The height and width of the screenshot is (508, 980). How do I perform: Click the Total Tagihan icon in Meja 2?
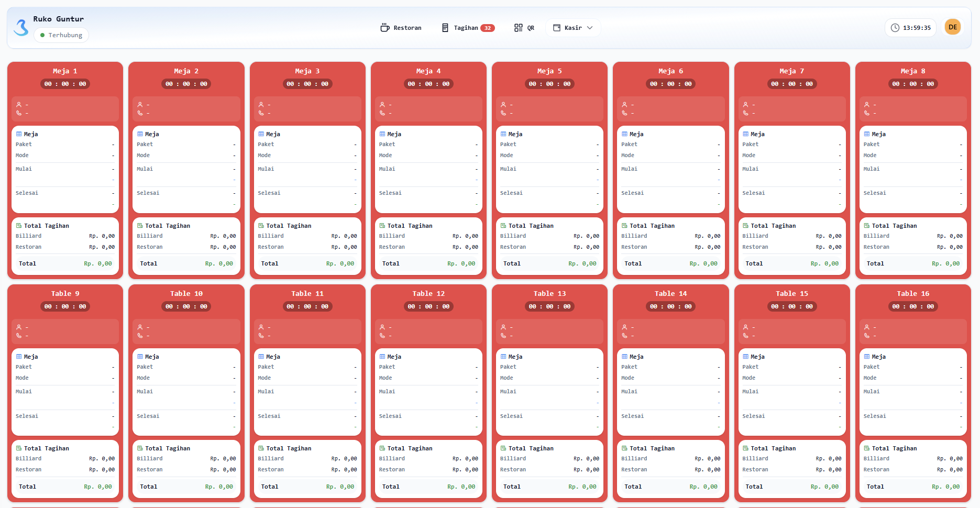point(140,226)
